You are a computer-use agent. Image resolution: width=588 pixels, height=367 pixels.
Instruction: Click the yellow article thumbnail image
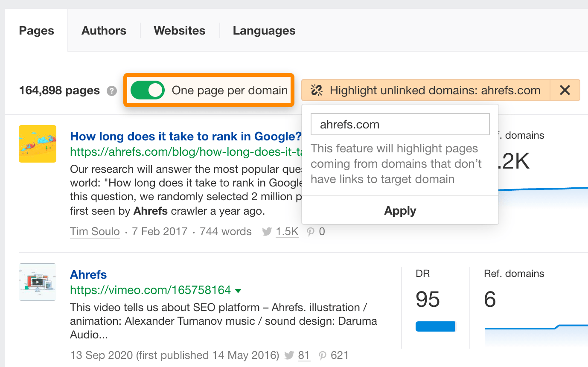click(x=38, y=144)
